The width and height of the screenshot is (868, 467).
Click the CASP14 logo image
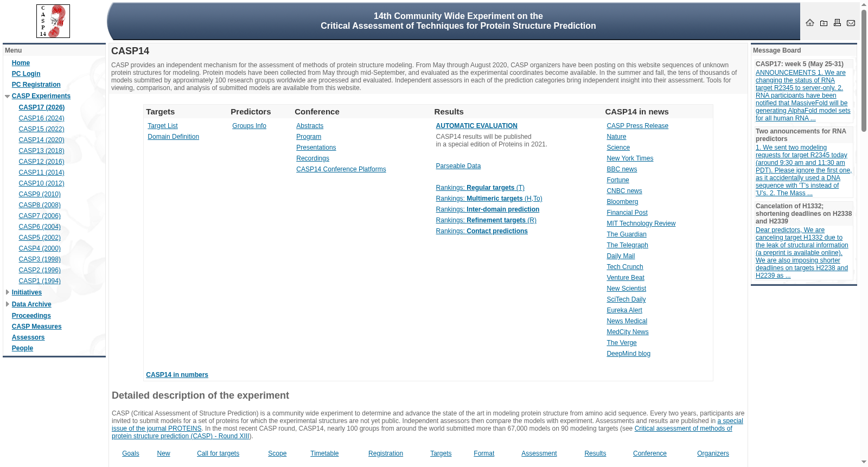click(53, 21)
